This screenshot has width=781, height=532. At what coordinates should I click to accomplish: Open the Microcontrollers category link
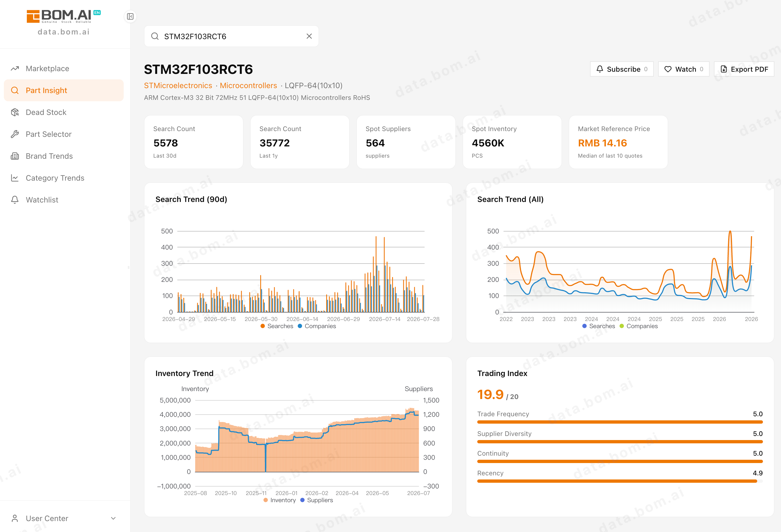pyautogui.click(x=248, y=85)
